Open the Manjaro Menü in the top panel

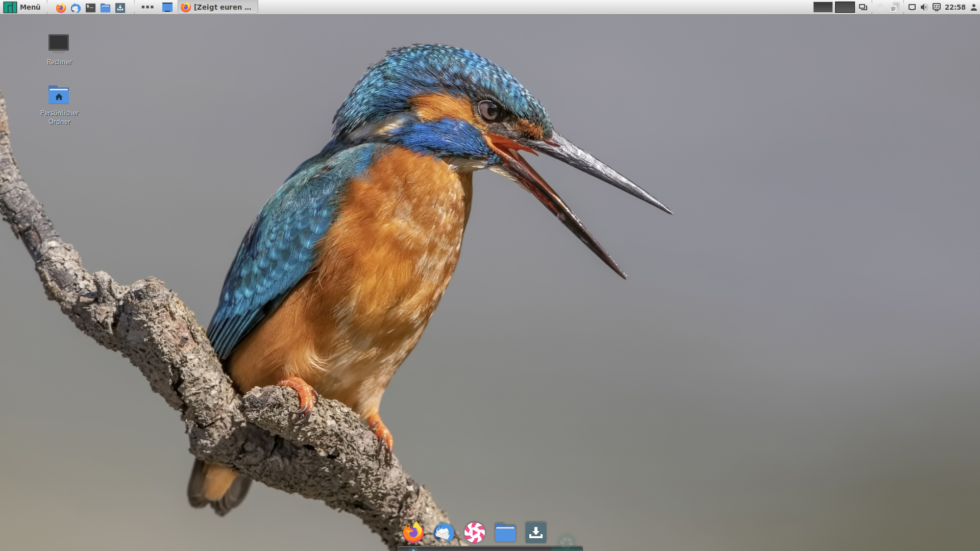[x=22, y=7]
